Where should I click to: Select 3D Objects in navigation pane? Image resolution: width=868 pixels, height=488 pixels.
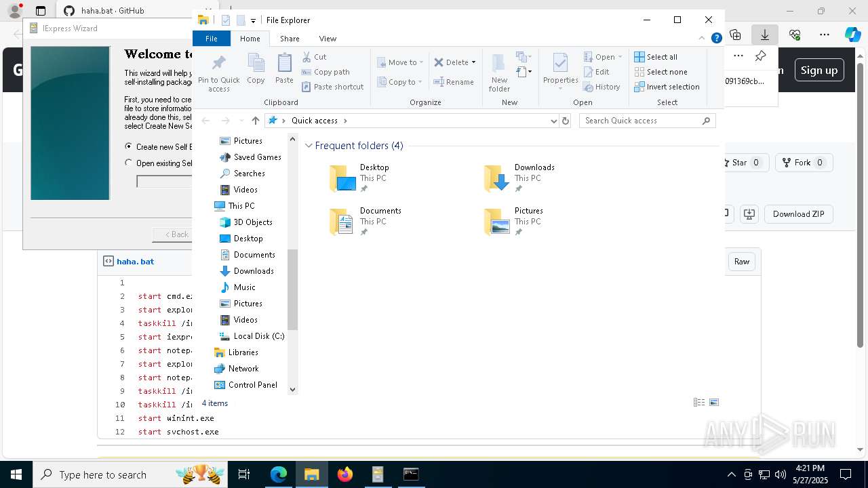[x=246, y=222]
